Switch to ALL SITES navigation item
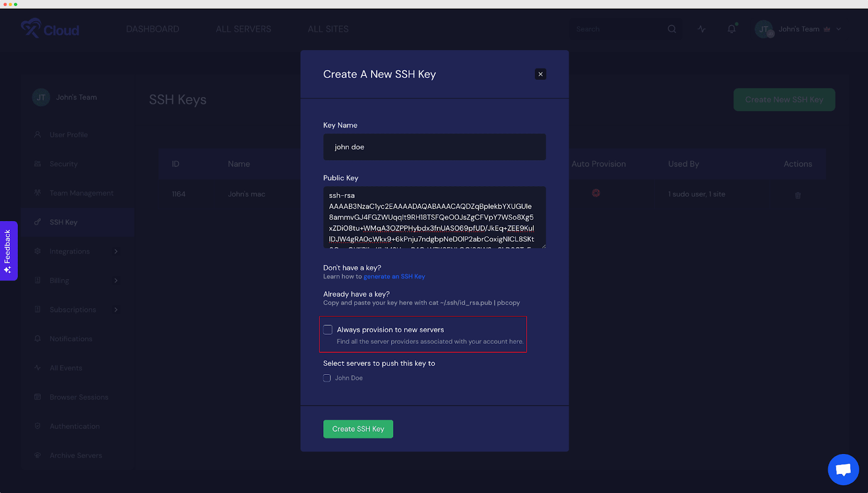The width and height of the screenshot is (868, 493). tap(328, 29)
